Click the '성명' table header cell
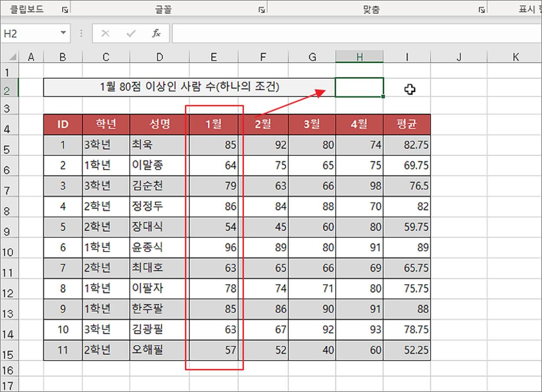Viewport: 542px width, 392px height. point(160,125)
